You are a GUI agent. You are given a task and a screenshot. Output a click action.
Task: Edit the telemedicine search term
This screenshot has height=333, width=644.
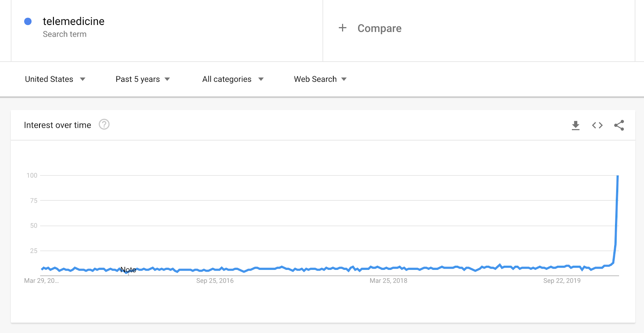point(74,21)
